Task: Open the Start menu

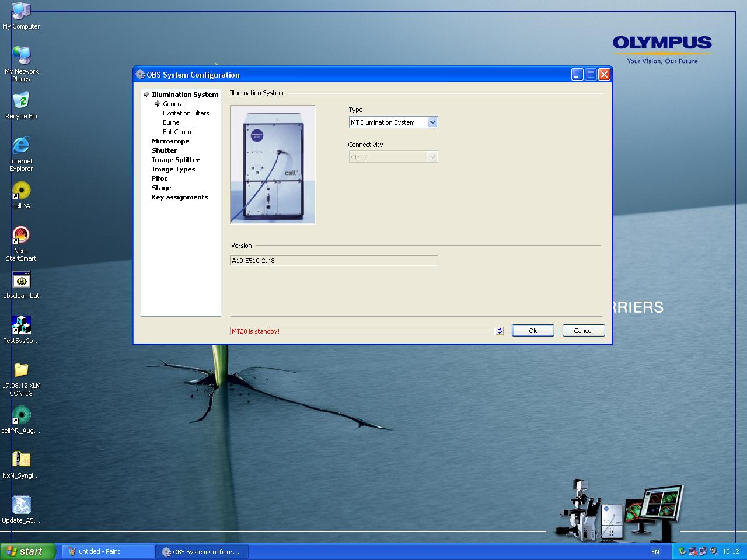Action: 27,551
